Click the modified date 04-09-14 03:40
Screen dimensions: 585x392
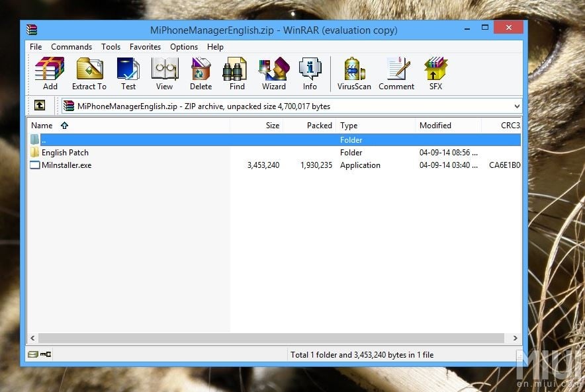click(449, 165)
